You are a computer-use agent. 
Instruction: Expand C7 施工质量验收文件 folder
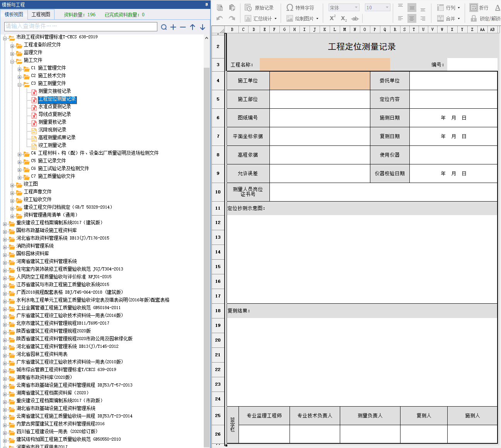[20, 178]
